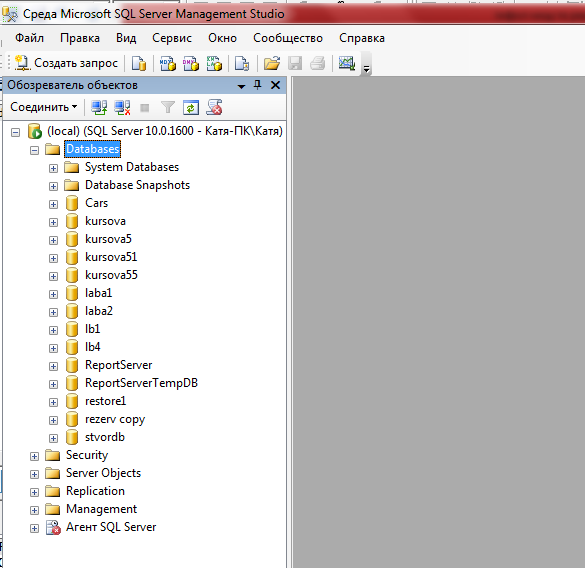Click the Print icon in toolbar

click(317, 63)
